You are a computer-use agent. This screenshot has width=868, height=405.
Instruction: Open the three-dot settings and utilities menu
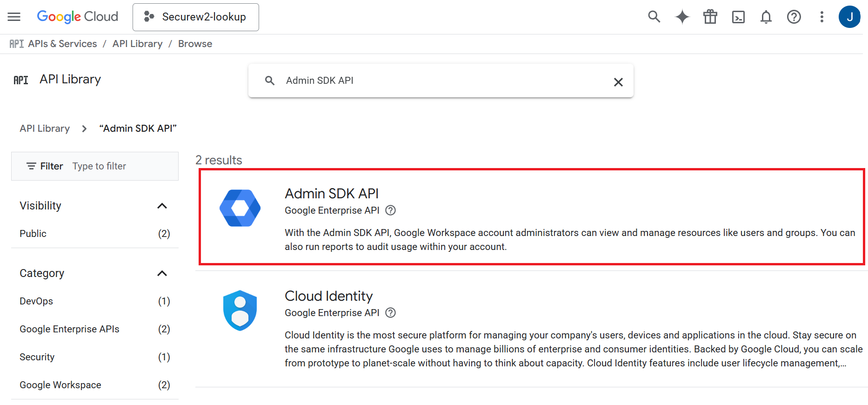click(x=821, y=17)
